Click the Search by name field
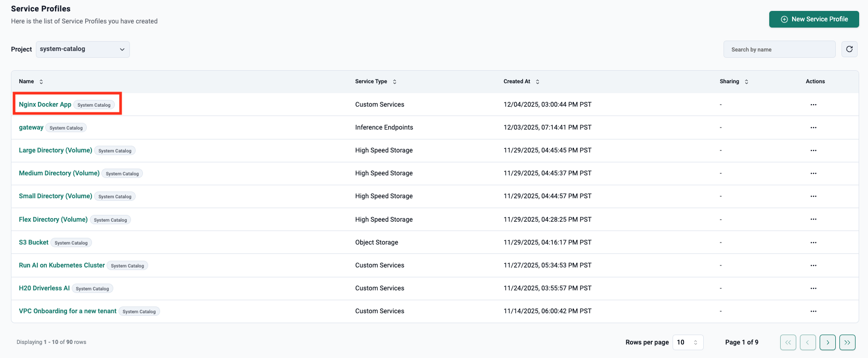Viewport: 868px width, 358px height. [x=779, y=49]
